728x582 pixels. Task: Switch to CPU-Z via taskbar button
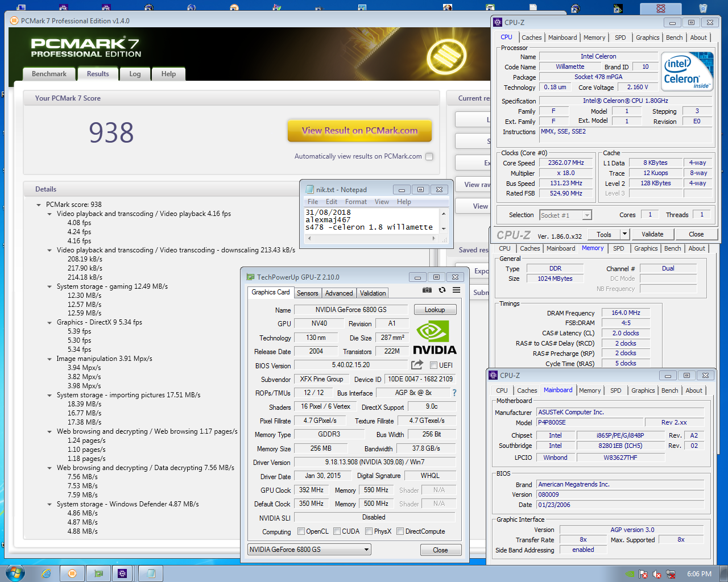point(122,573)
